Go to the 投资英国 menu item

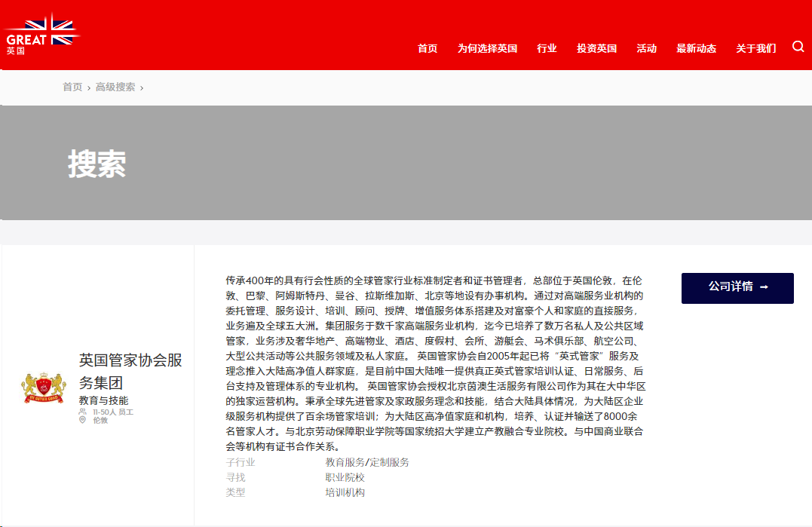(x=596, y=48)
